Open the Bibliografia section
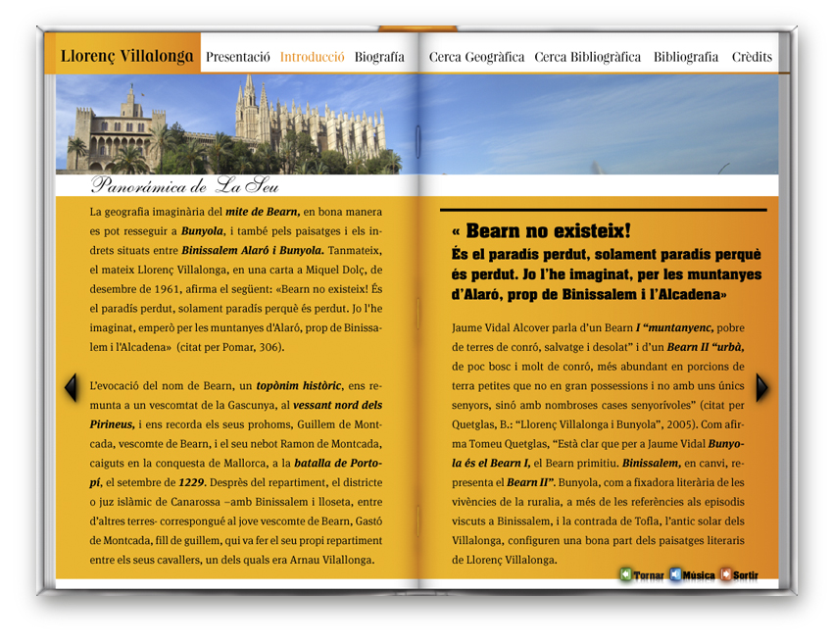The image size is (833, 644). click(x=686, y=57)
